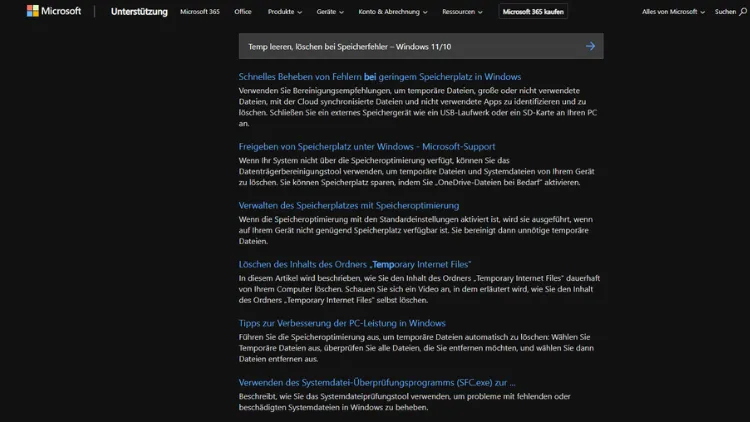Open 'Schnelles Beheben von Fehlern bei geringem Speicherplatz' result
Image resolution: width=750 pixels, height=422 pixels.
[x=380, y=77]
